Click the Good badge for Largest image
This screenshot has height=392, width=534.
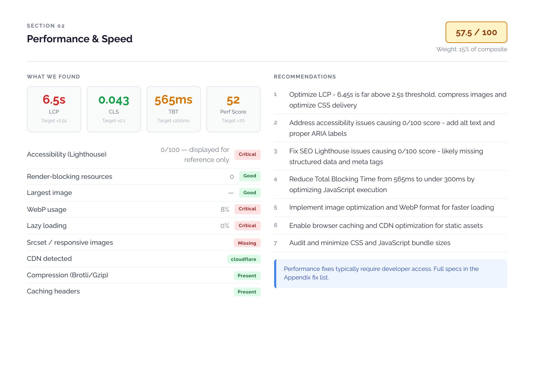click(250, 193)
